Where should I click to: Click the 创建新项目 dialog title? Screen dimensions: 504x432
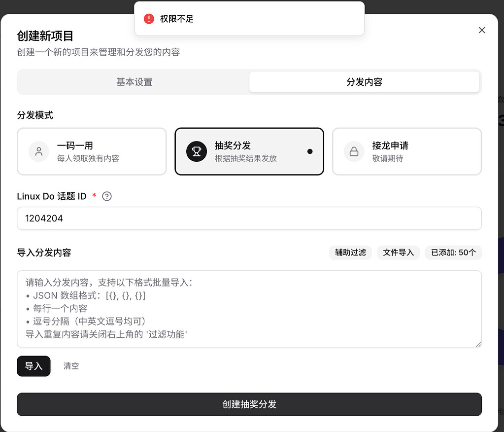click(45, 36)
